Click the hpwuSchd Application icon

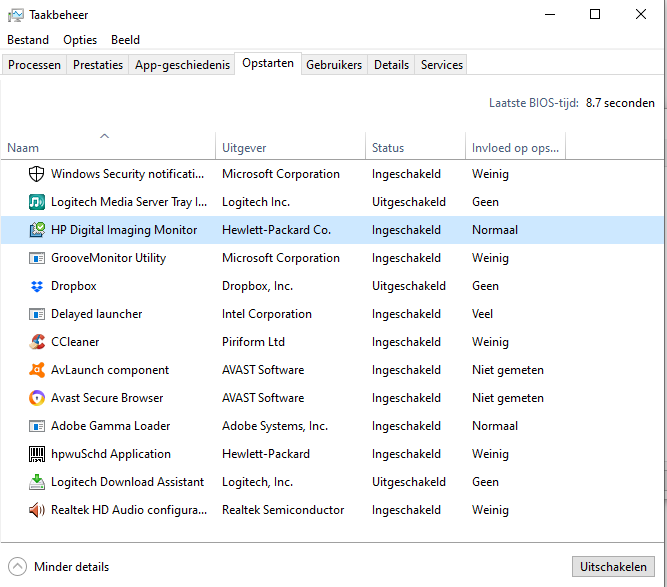[x=37, y=454]
